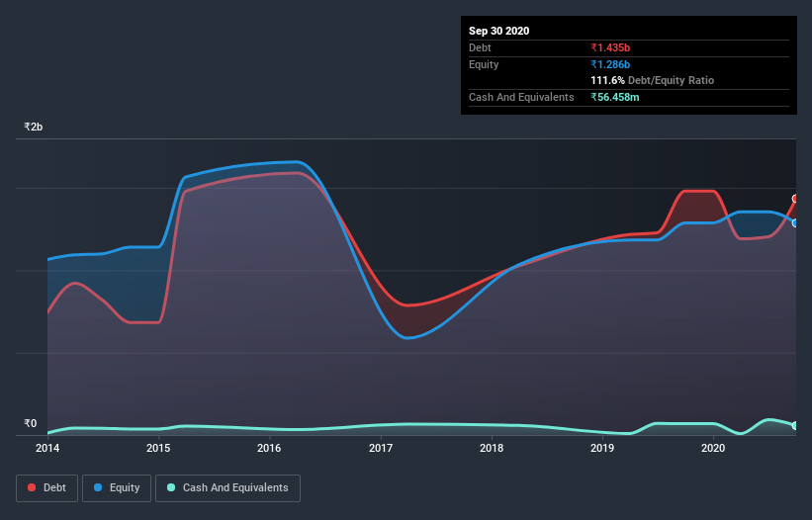Screen dimensions: 812x520
Task: Click the 111.6% Debt/Equity Ratio text
Action: click(x=653, y=80)
